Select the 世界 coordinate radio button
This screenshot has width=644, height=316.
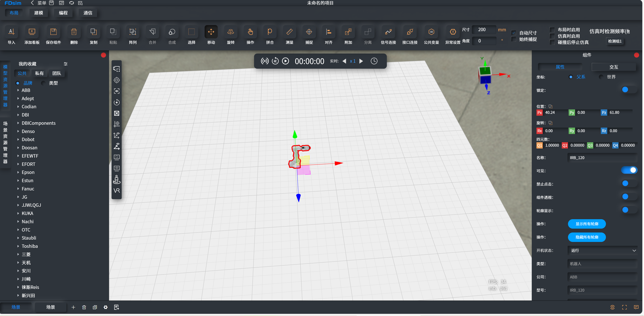601,77
